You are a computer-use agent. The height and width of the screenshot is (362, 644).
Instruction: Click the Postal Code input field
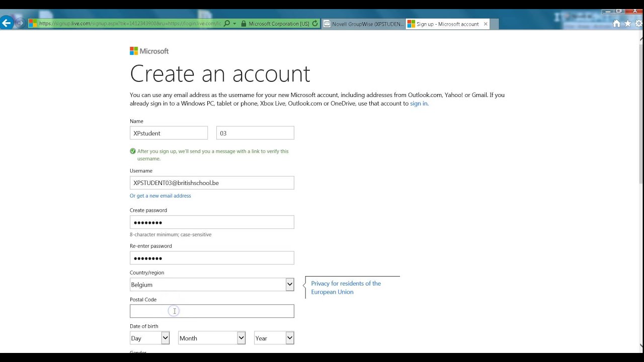click(x=212, y=311)
